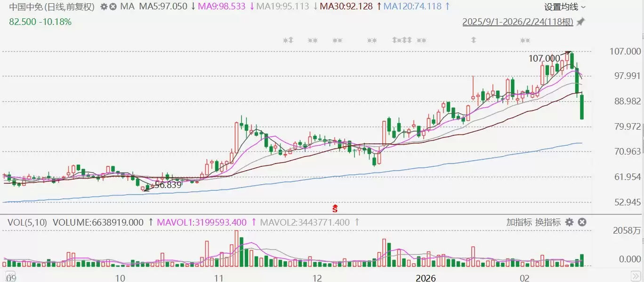Open MA indicator settings gear
This screenshot has width=644, height=282.
(x=104, y=7)
